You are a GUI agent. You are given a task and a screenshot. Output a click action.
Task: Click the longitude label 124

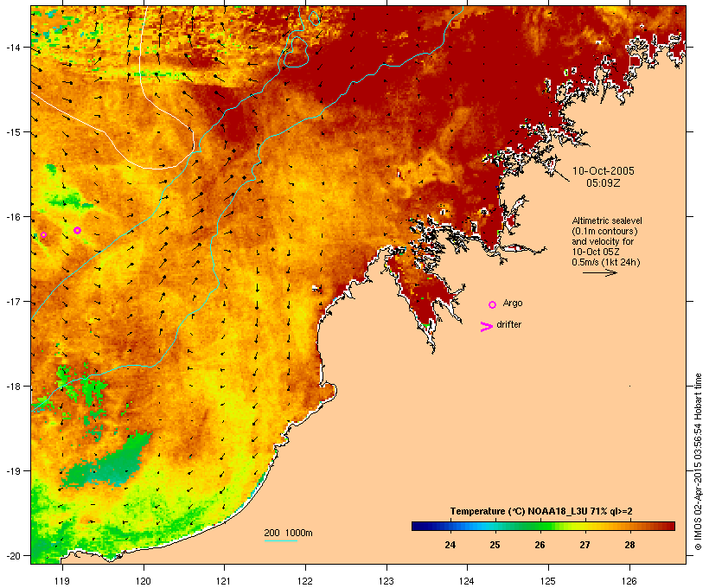tap(467, 581)
